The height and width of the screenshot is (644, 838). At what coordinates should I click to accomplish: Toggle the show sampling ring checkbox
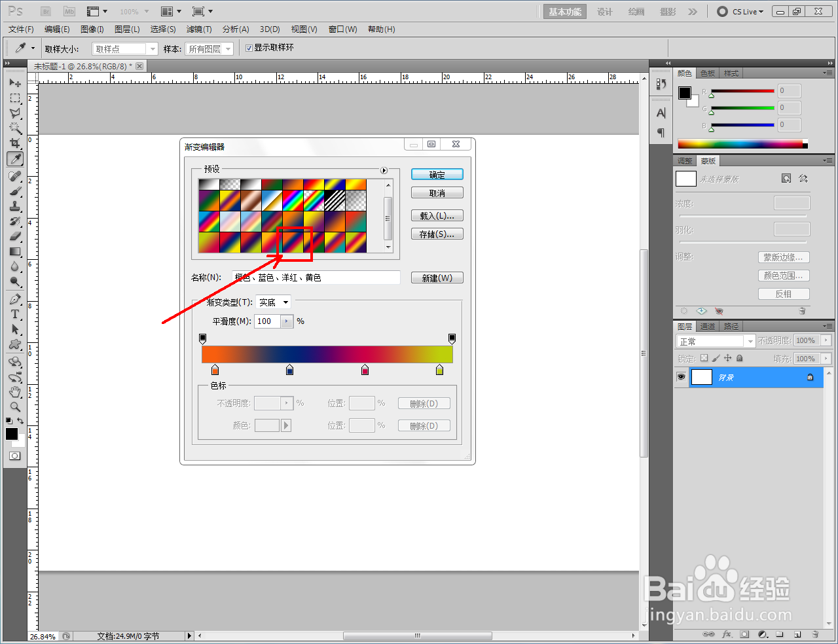[x=249, y=48]
